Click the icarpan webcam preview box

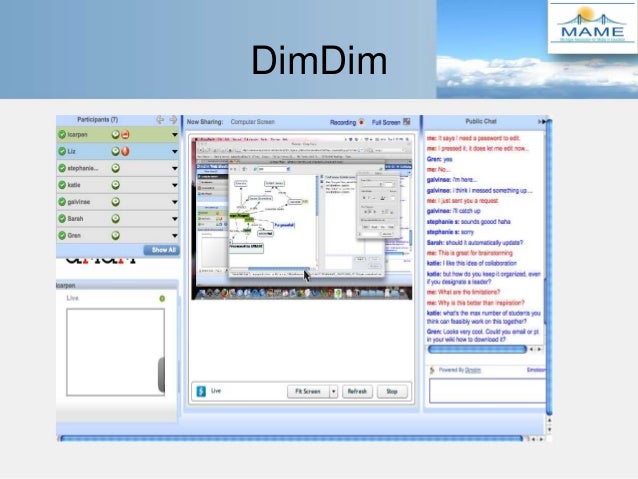click(116, 352)
